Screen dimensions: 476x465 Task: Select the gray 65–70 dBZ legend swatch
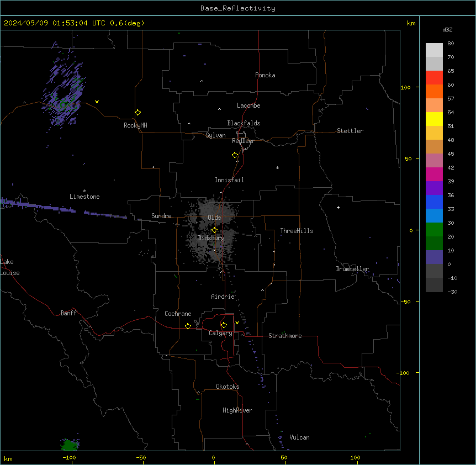point(434,64)
